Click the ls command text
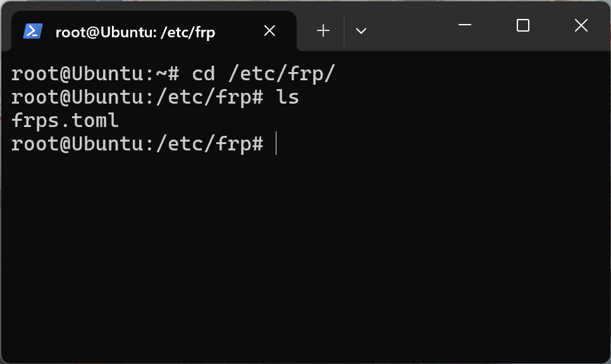This screenshot has width=611, height=364. pyautogui.click(x=288, y=97)
